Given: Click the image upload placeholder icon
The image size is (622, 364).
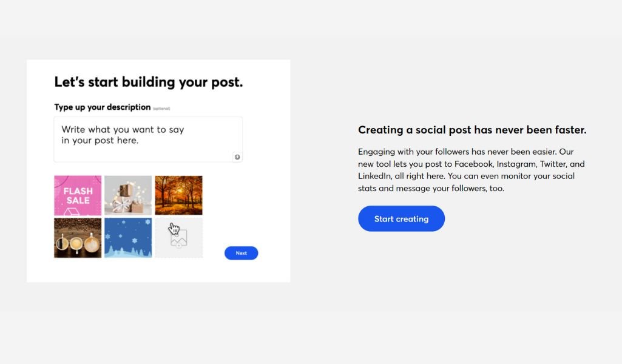Looking at the screenshot, I should pyautogui.click(x=179, y=238).
